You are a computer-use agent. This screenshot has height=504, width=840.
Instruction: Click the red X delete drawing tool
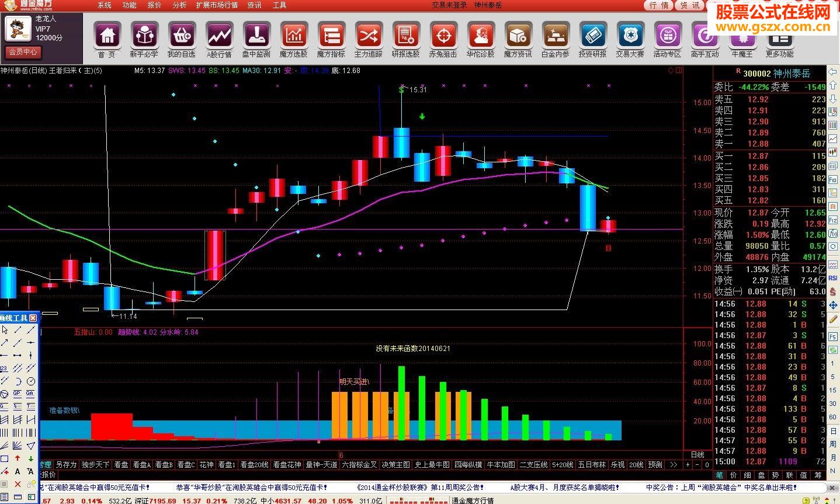(18, 484)
